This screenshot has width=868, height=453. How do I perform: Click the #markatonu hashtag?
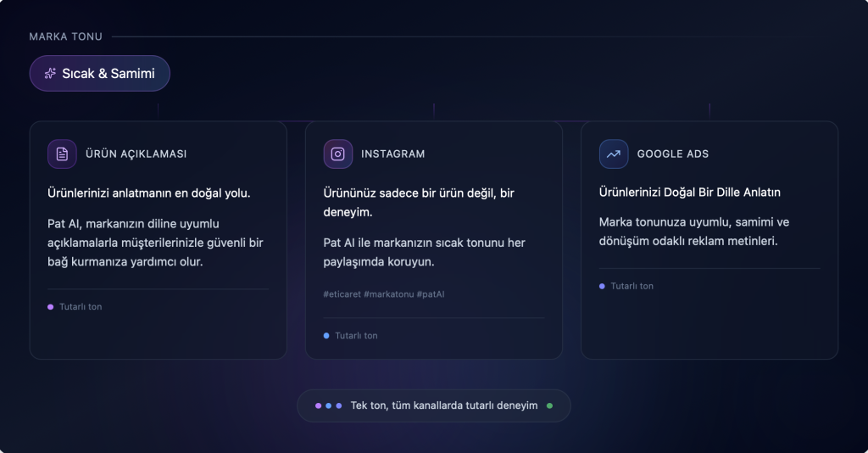388,294
